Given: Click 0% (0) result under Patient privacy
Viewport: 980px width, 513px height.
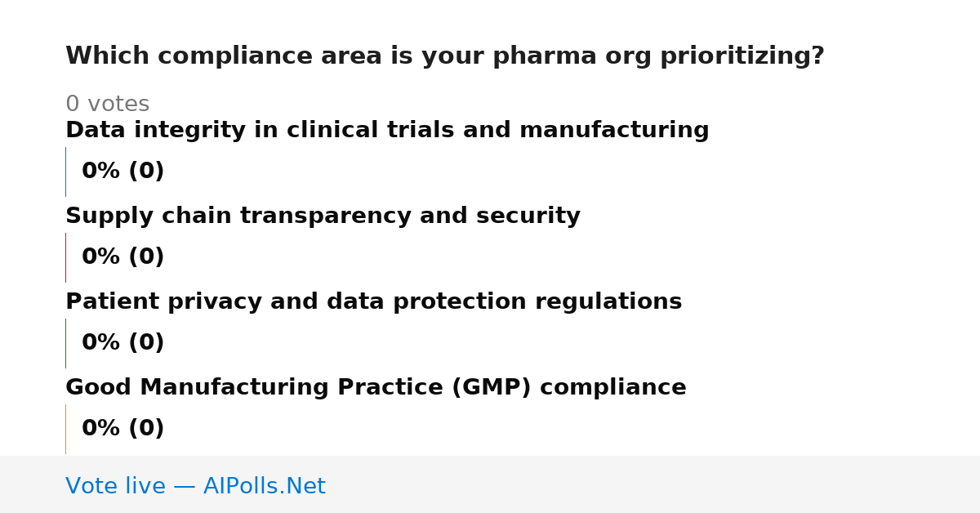Looking at the screenshot, I should tap(122, 343).
